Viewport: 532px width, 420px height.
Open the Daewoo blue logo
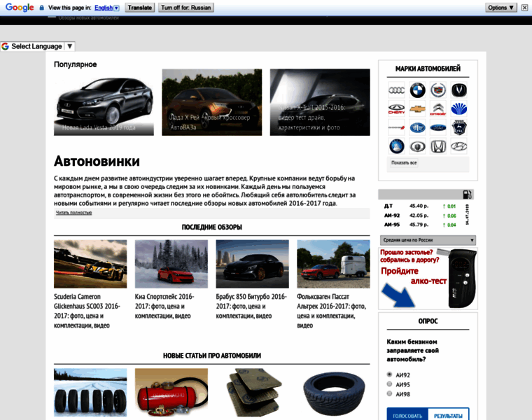tap(459, 109)
